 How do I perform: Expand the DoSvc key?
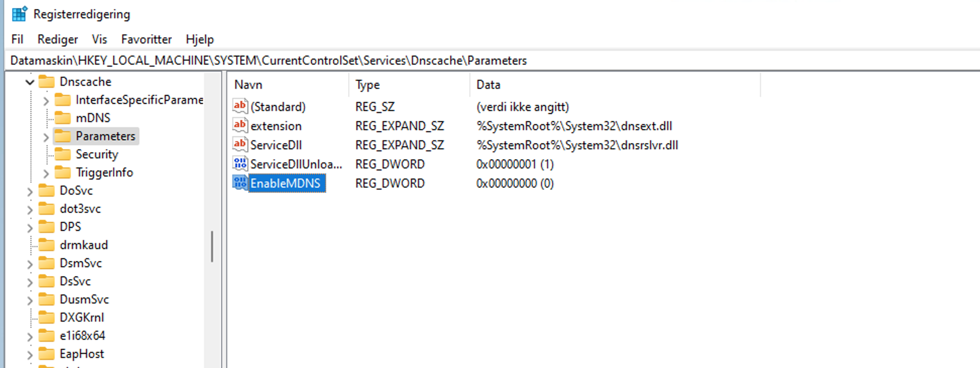(x=30, y=192)
